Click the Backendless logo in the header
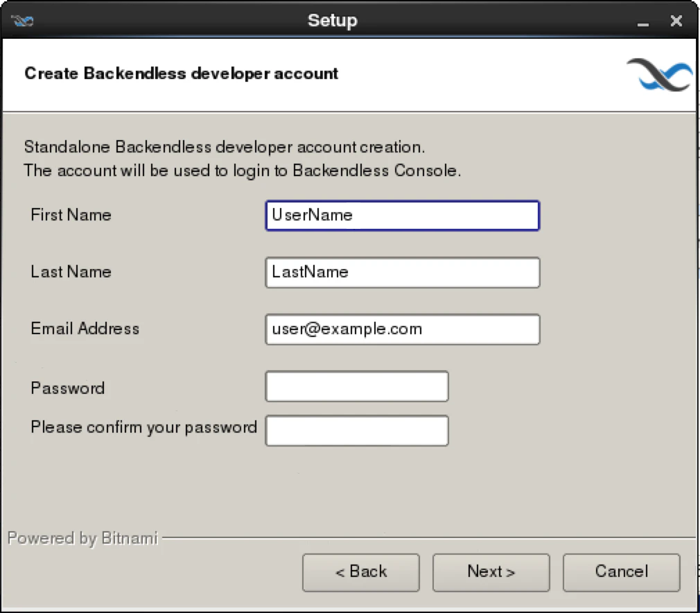 click(660, 75)
